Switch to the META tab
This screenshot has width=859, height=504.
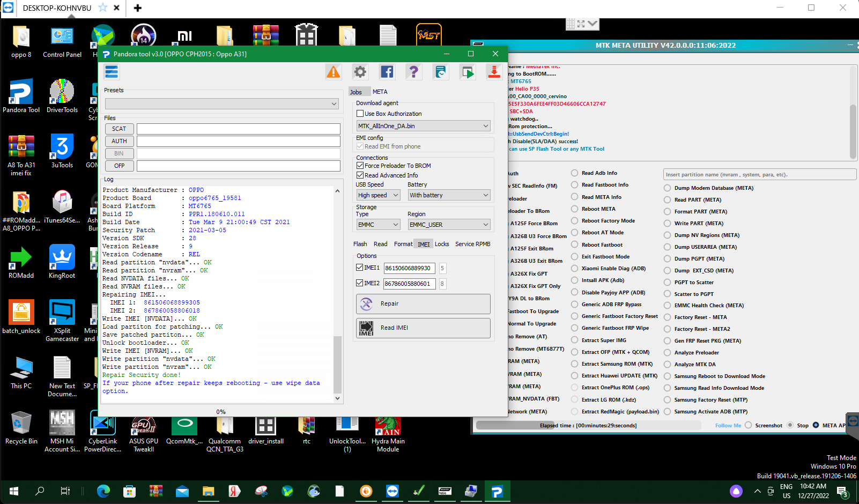click(380, 92)
